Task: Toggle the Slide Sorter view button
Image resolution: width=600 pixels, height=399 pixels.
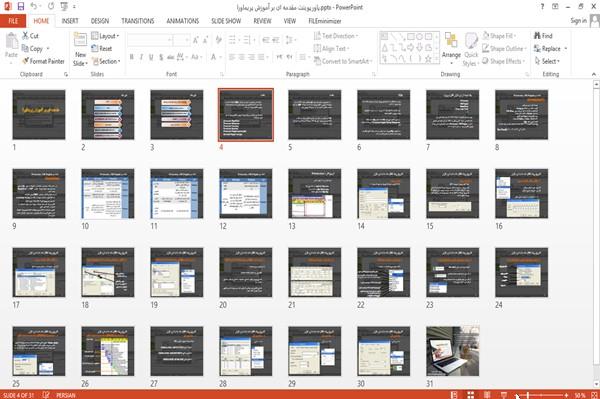Action: point(470,395)
